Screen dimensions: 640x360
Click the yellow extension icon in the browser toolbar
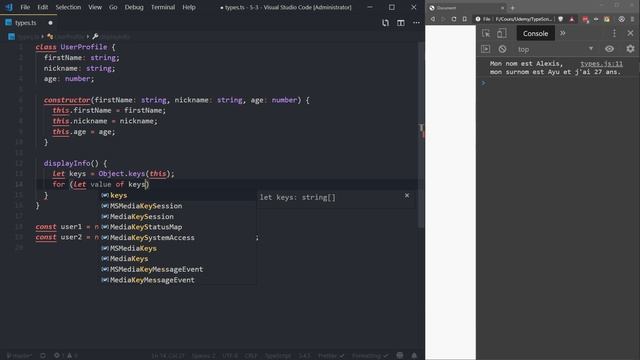point(607,19)
